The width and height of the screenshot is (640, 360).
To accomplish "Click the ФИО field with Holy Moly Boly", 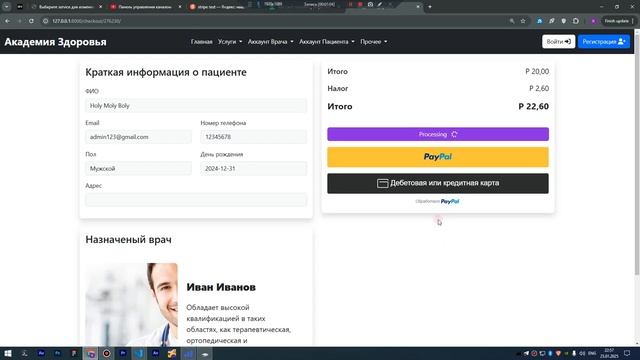I will tap(196, 106).
